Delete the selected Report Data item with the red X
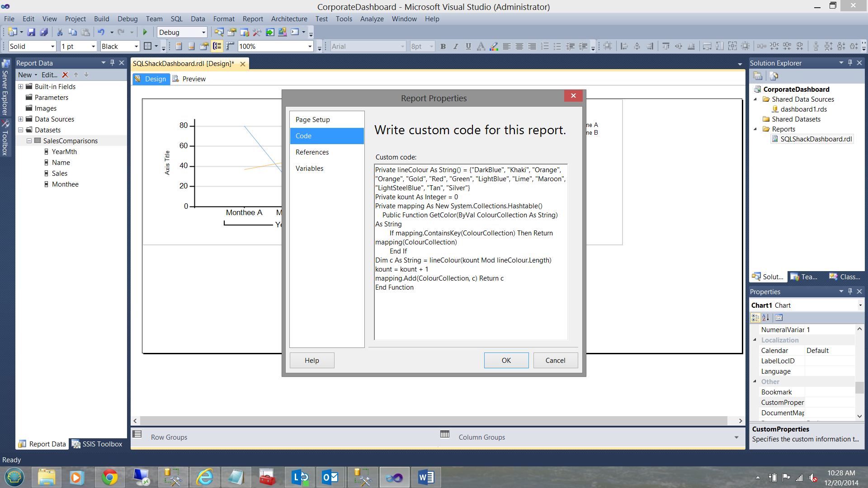The width and height of the screenshot is (868, 488). click(65, 75)
